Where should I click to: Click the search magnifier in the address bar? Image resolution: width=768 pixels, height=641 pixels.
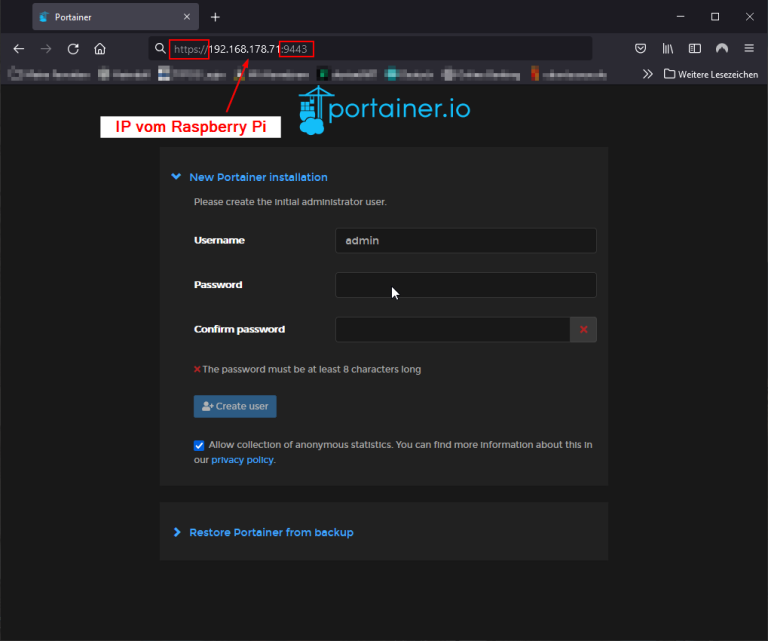coord(160,48)
